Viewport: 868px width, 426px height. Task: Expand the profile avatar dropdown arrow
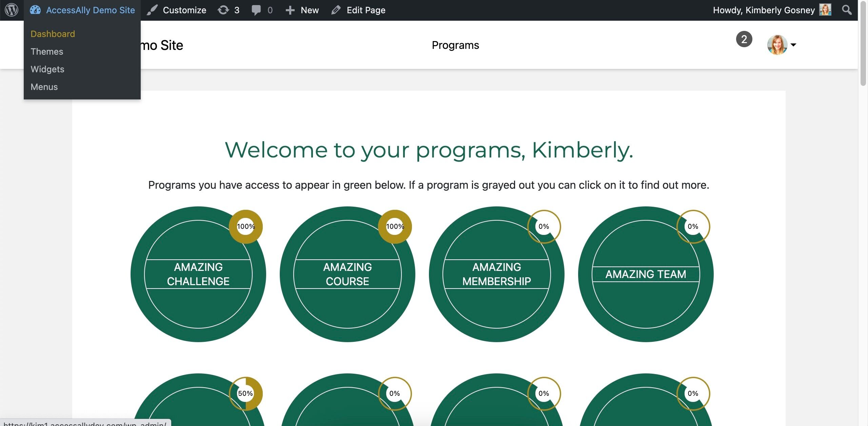point(793,45)
